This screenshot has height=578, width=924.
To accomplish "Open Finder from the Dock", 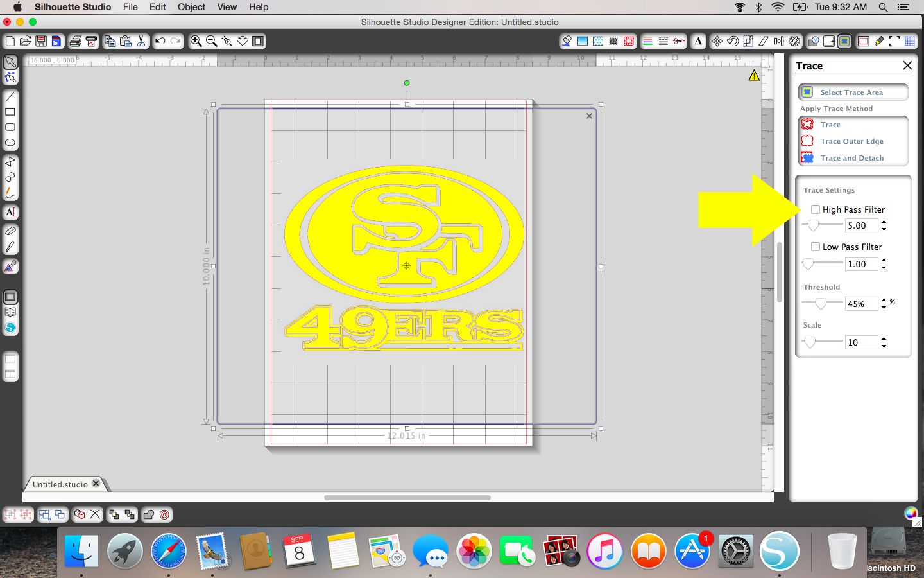I will [81, 551].
